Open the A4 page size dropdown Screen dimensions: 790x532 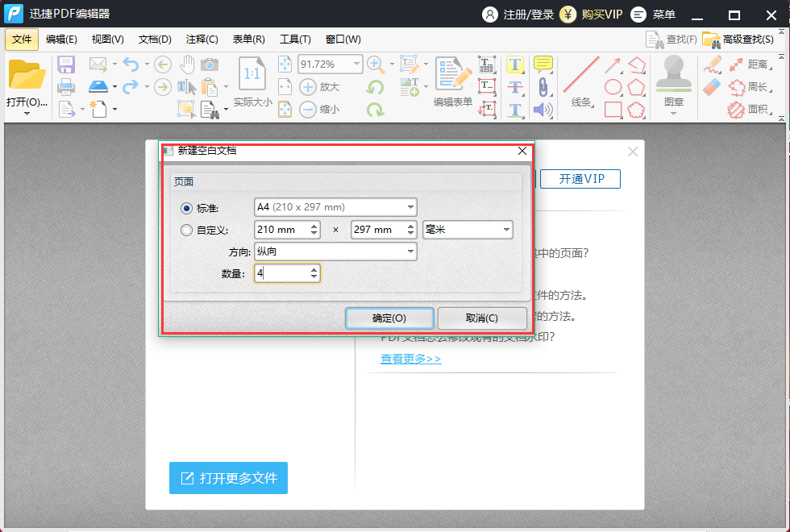(x=335, y=207)
